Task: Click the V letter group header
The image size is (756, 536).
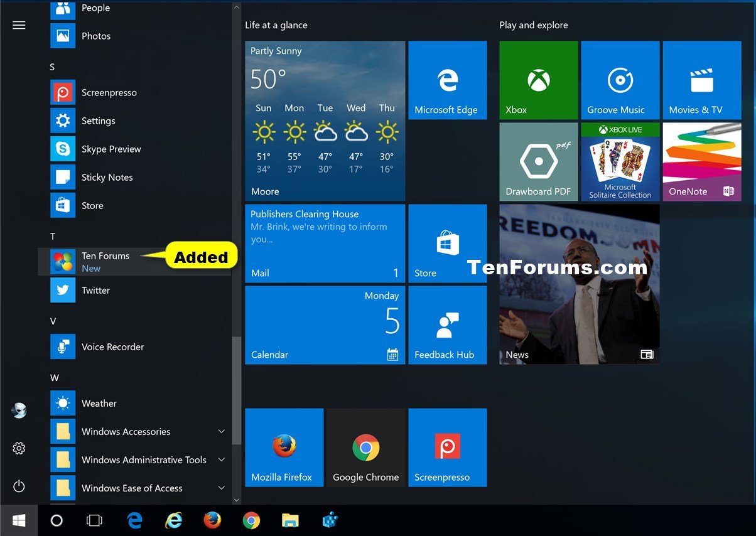Action: click(53, 321)
